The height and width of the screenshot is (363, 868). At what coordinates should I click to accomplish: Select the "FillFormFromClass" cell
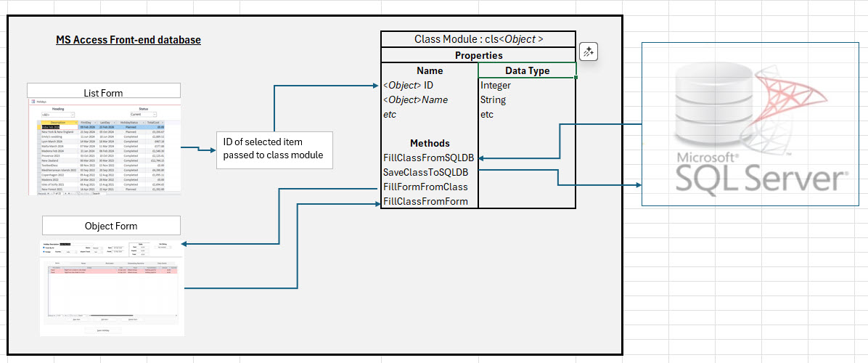point(430,187)
